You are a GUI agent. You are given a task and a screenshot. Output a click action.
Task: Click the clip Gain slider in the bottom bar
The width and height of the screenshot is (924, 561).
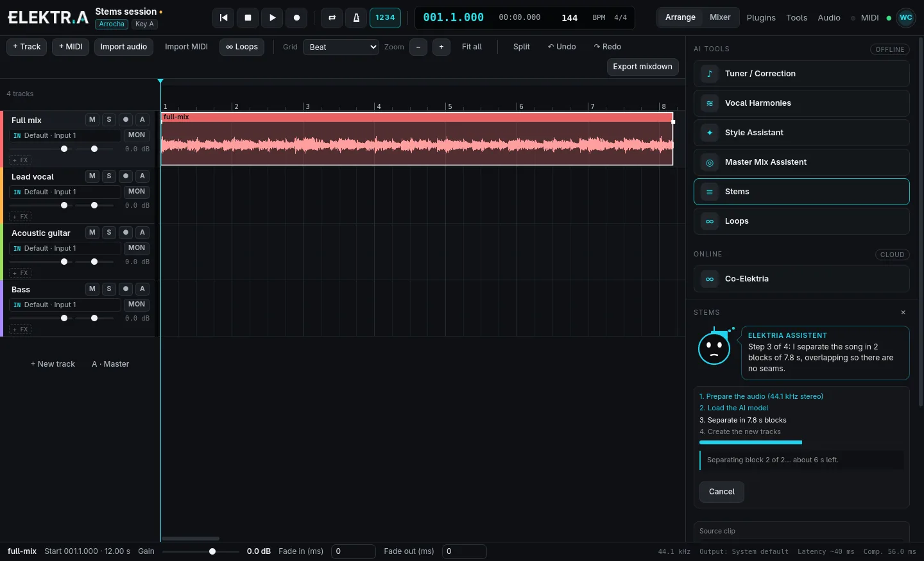click(x=200, y=551)
